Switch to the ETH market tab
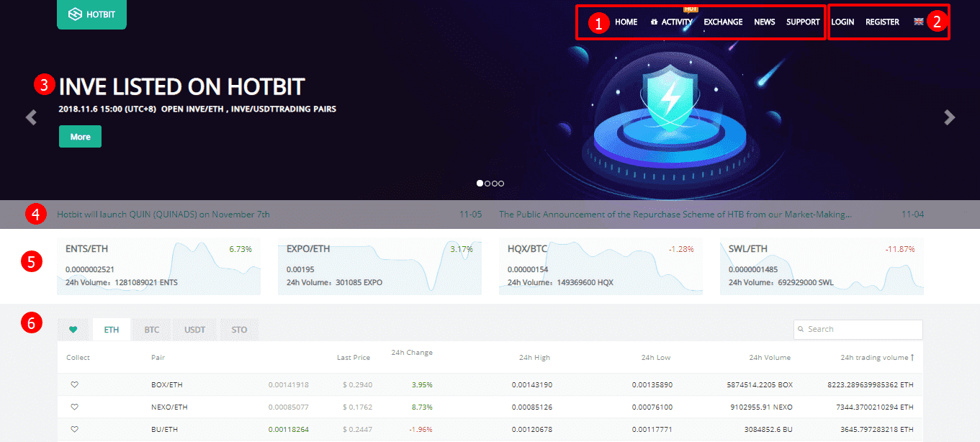Screen dimensions: 980x442 [x=112, y=330]
